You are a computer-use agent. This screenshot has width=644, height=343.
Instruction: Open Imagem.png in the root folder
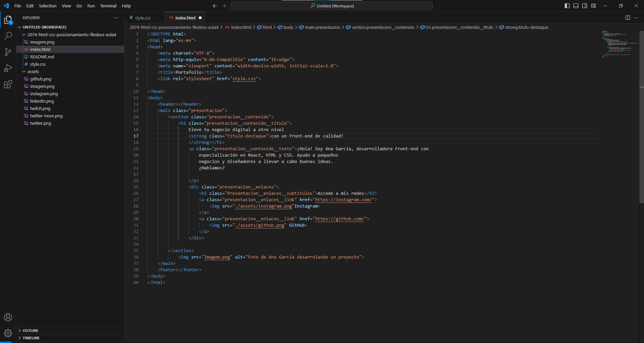pyautogui.click(x=70, y=42)
